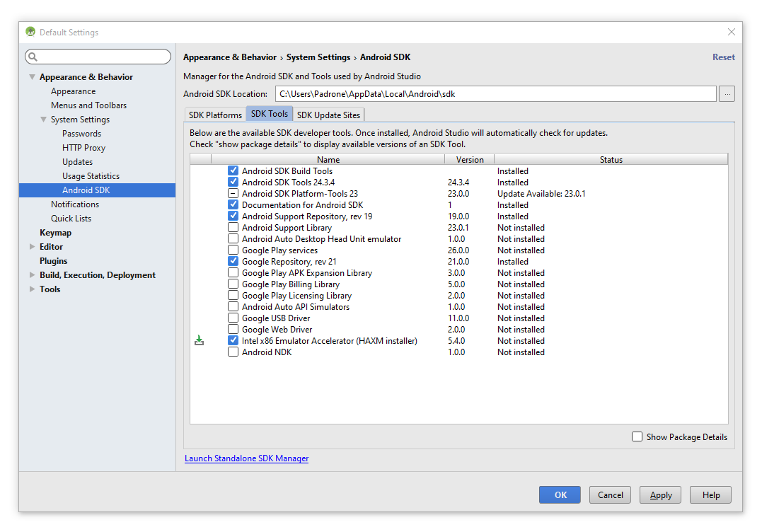Expand Build, Execution, Deployment section
Image resolution: width=762 pixels, height=532 pixels.
pyautogui.click(x=32, y=275)
